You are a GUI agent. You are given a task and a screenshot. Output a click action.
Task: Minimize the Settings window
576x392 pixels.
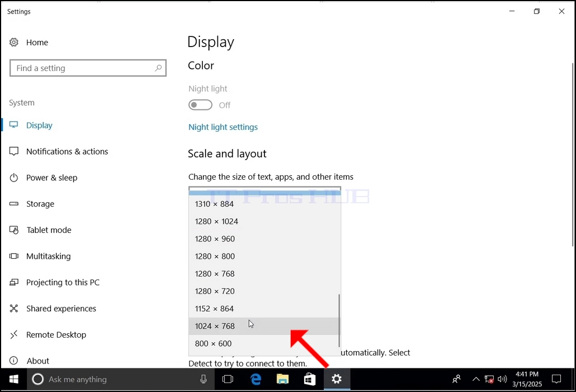(512, 11)
